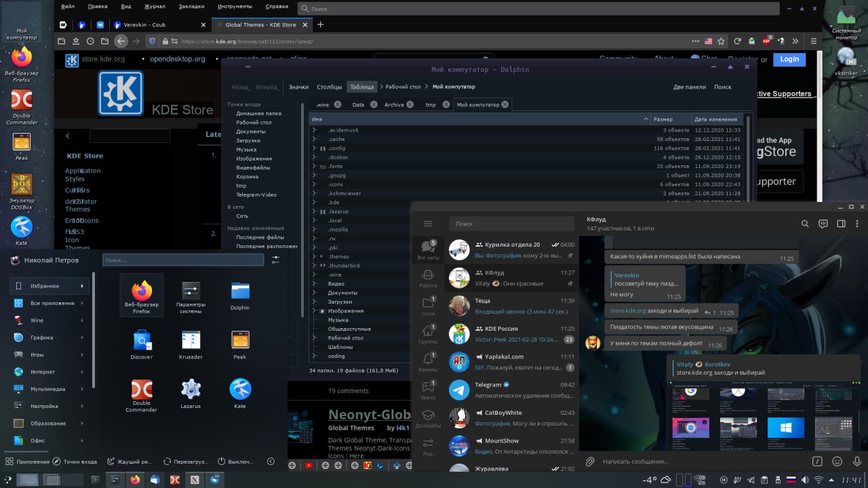Expand the .icons folder tree arrow

(x=314, y=184)
